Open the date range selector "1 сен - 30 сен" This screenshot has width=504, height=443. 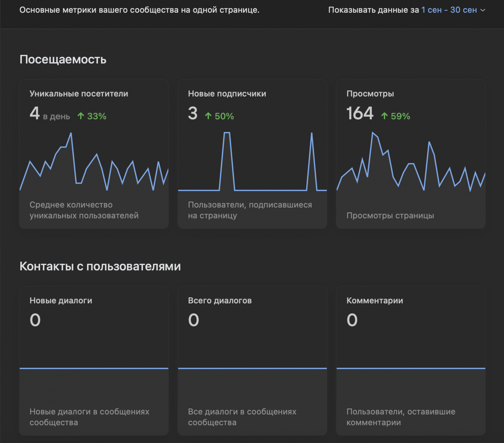tap(449, 10)
